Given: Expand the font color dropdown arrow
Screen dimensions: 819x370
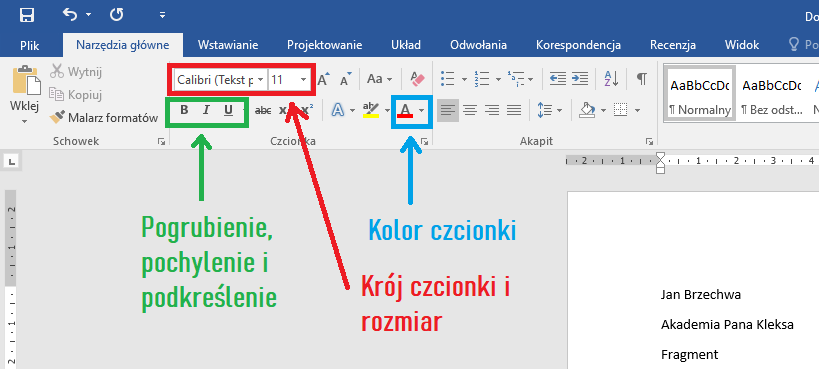Looking at the screenshot, I should pos(422,110).
